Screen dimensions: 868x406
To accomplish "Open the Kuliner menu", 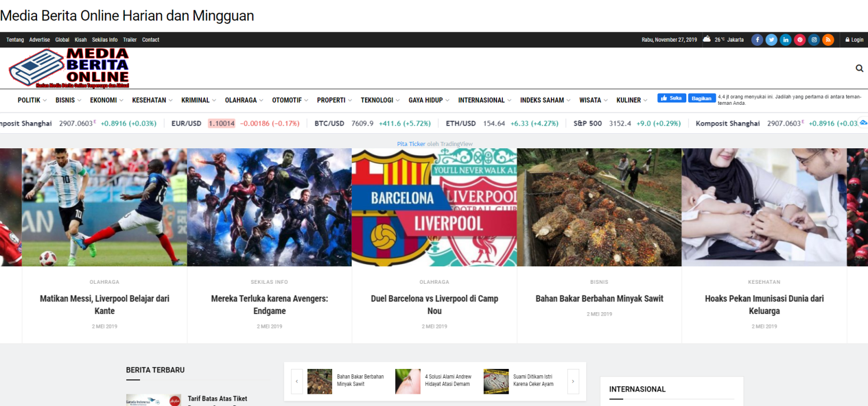I will tap(631, 100).
